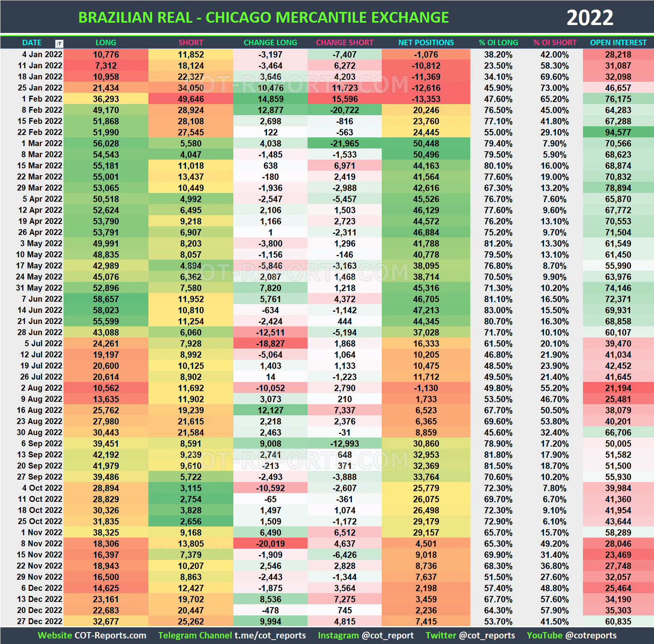Screen dimensions: 654x644
Task: Click the CHANGE SHORT column header
Action: tap(345, 42)
